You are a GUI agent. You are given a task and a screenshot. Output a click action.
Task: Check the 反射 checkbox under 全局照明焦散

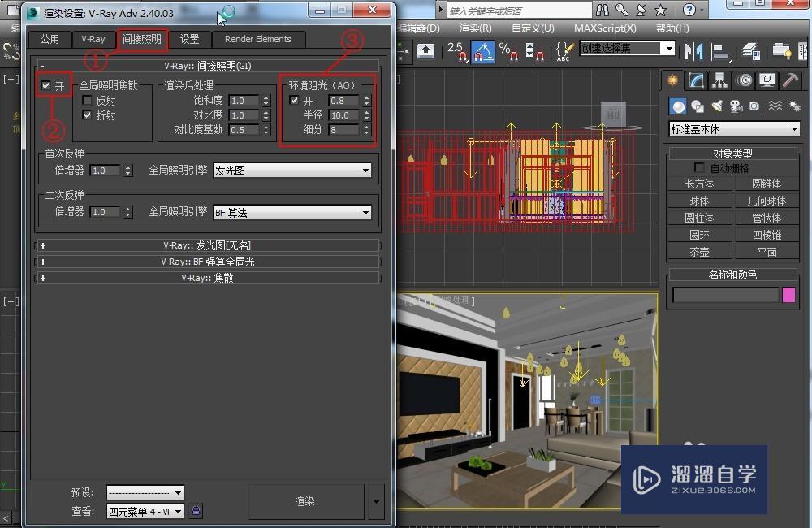[x=87, y=101]
